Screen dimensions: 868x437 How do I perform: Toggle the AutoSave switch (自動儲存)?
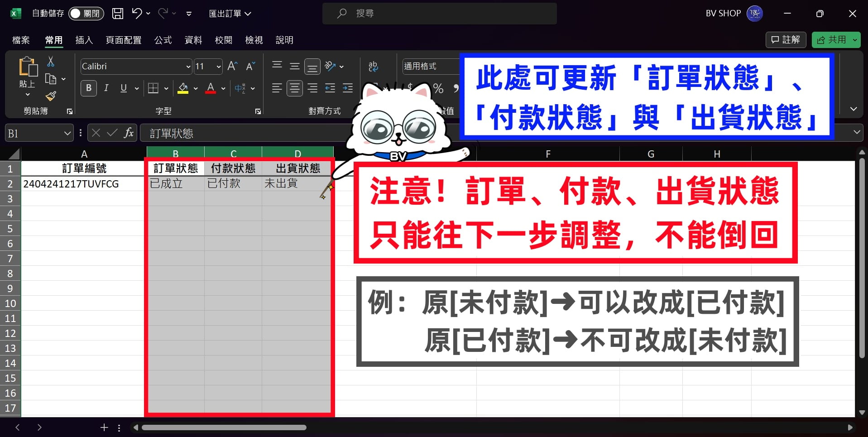86,14
